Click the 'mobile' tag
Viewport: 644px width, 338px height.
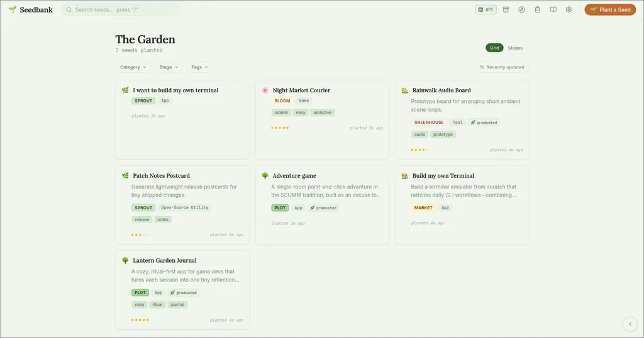pyautogui.click(x=281, y=112)
